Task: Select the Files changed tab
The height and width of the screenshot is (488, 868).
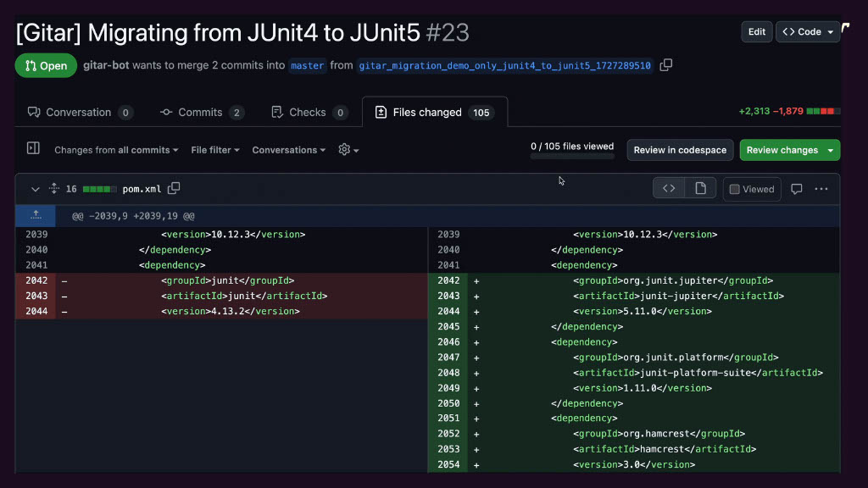Action: coord(435,113)
